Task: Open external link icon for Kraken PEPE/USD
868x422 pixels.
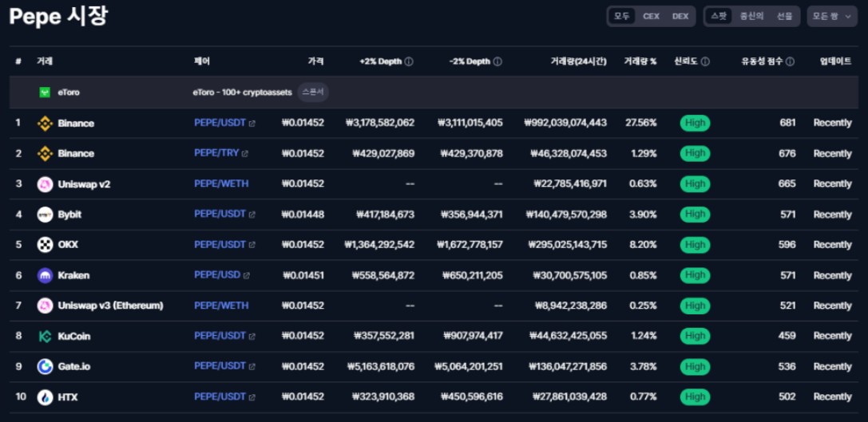Action: (246, 275)
